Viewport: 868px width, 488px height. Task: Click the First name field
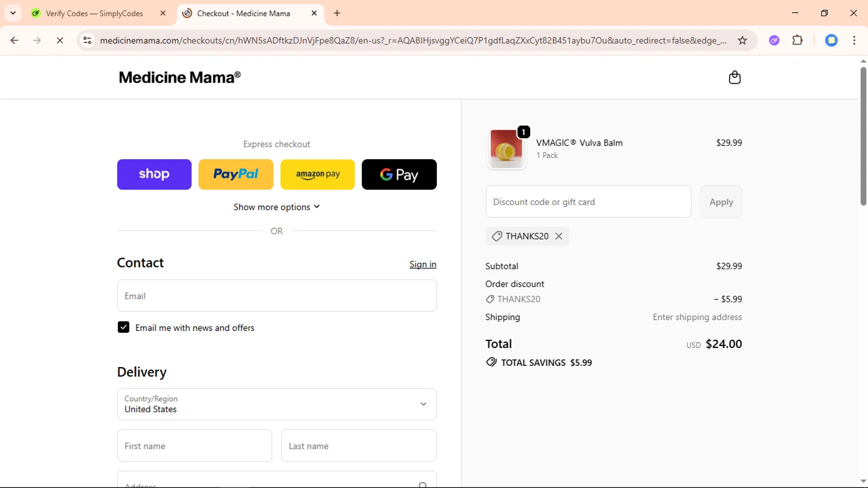(x=194, y=446)
